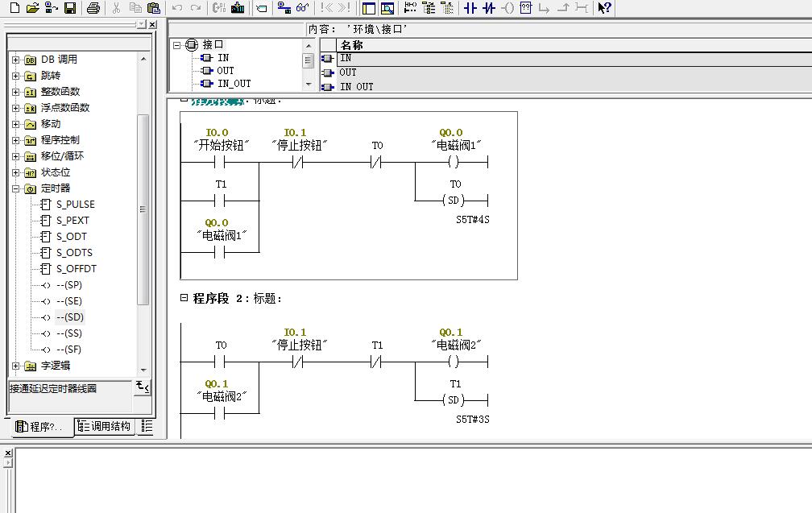The height and width of the screenshot is (513, 812).
Task: Select the I0.0 开始按钮 contact in network 1
Action: pyautogui.click(x=220, y=163)
